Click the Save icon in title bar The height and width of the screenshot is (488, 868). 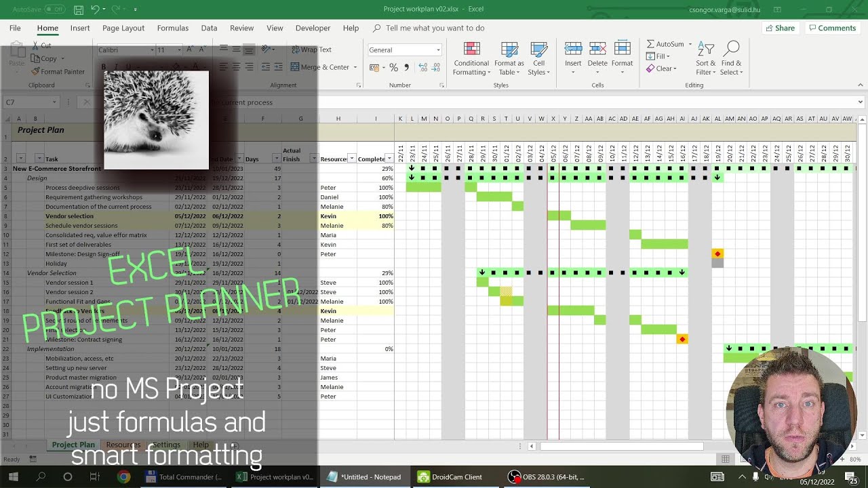tap(79, 9)
